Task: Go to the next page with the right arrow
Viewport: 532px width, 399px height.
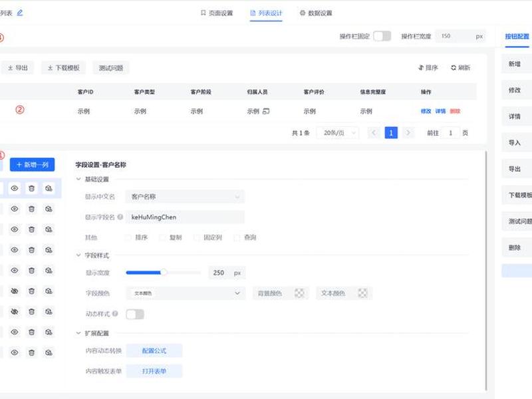Action: coord(408,132)
